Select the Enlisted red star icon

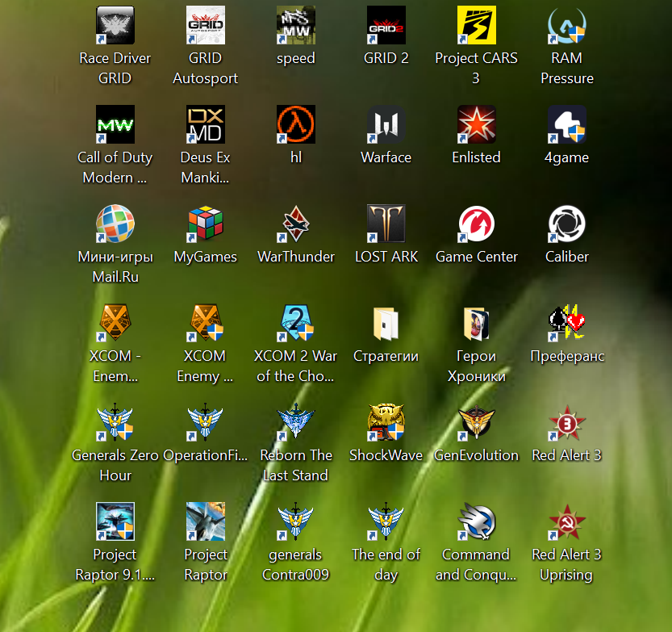[x=476, y=125]
